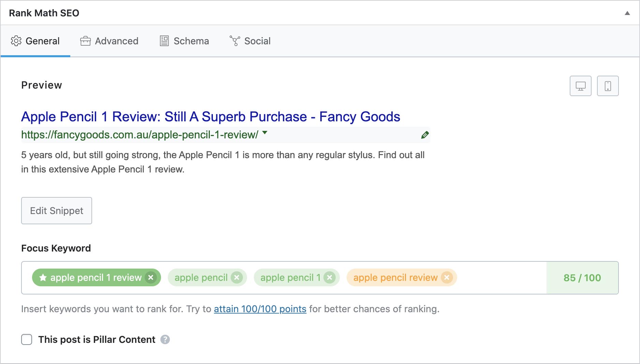Remove the apple pencil 1 review keyword

tap(151, 277)
